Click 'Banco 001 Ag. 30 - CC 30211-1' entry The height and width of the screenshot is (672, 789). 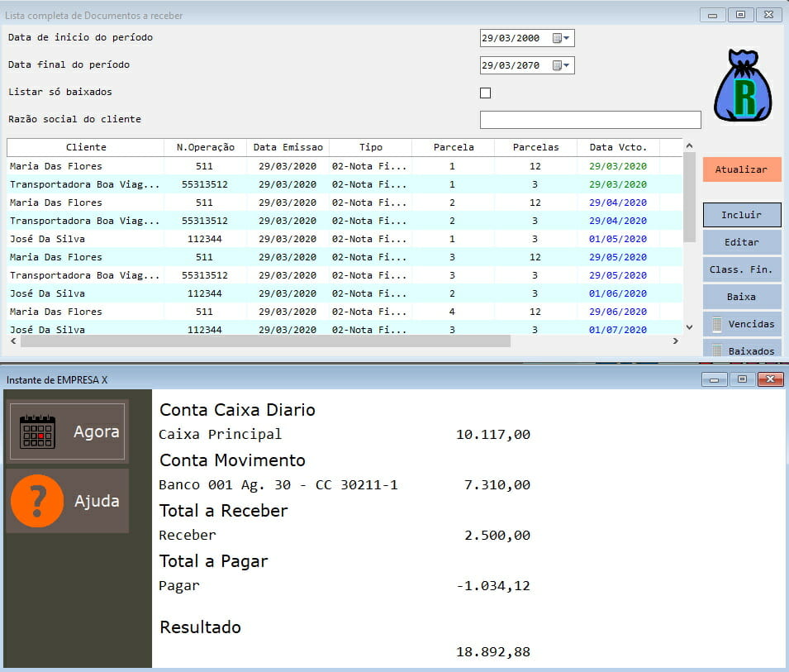click(278, 484)
